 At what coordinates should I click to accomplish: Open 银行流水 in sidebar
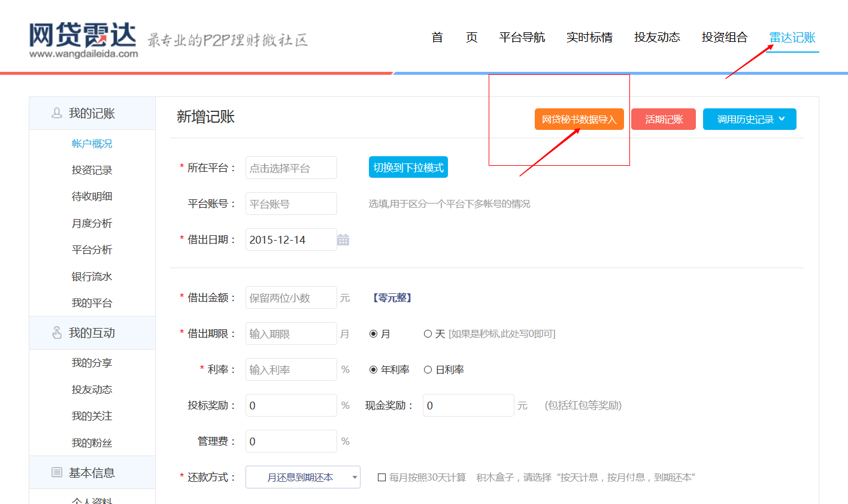(x=92, y=277)
